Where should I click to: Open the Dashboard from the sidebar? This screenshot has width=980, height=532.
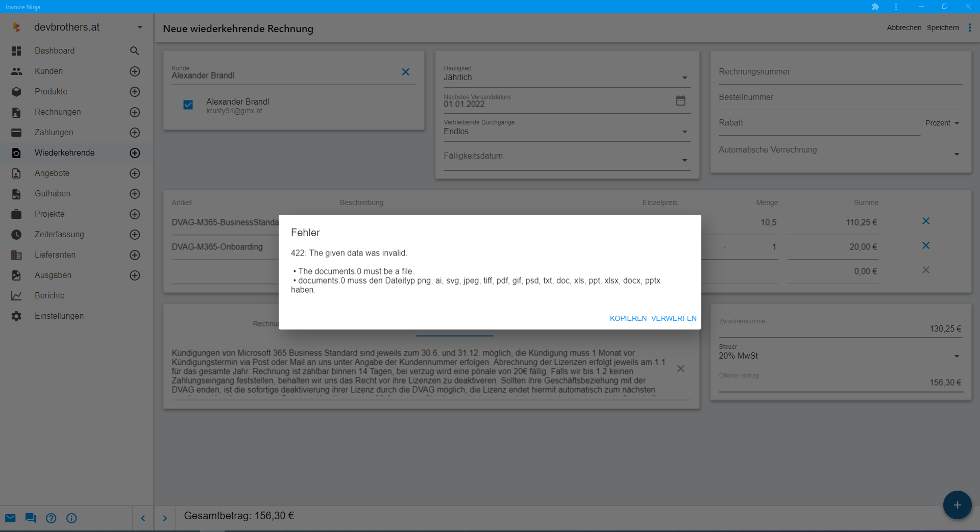click(x=55, y=50)
